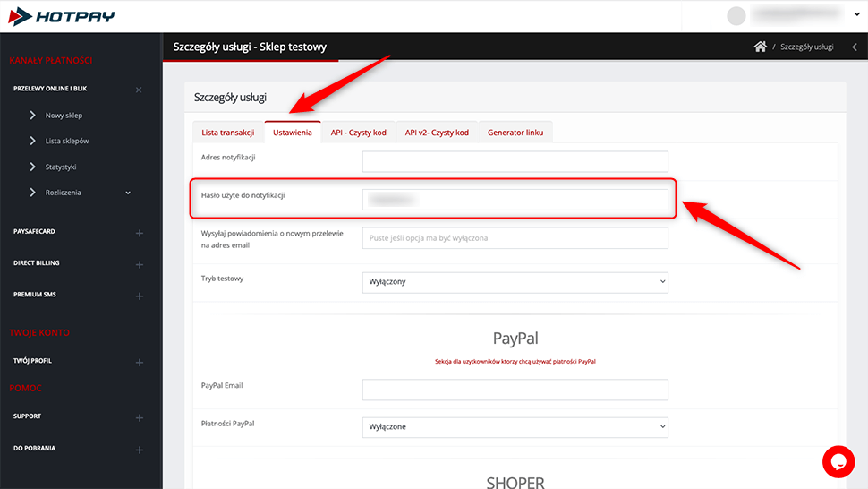This screenshot has height=489, width=868.
Task: Expand the user account dropdown arrow
Action: pos(857,15)
